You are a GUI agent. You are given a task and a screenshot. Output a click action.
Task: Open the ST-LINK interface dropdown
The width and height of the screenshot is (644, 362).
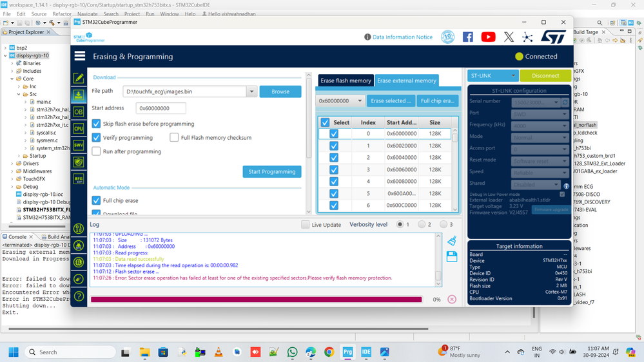click(x=493, y=75)
